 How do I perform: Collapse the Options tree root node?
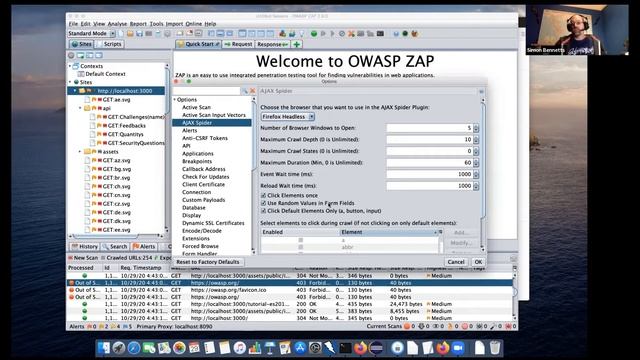[x=175, y=100]
